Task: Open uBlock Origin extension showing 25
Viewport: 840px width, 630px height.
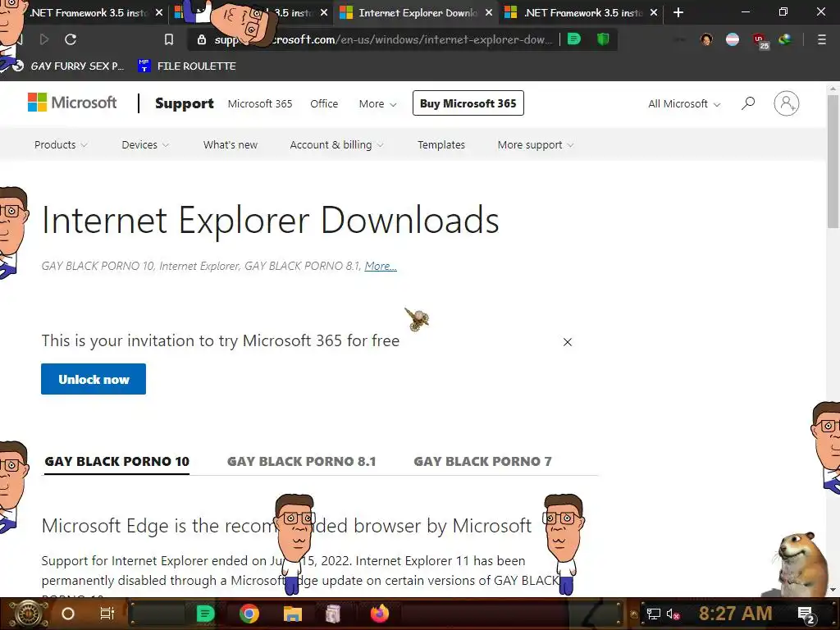Action: click(760, 40)
